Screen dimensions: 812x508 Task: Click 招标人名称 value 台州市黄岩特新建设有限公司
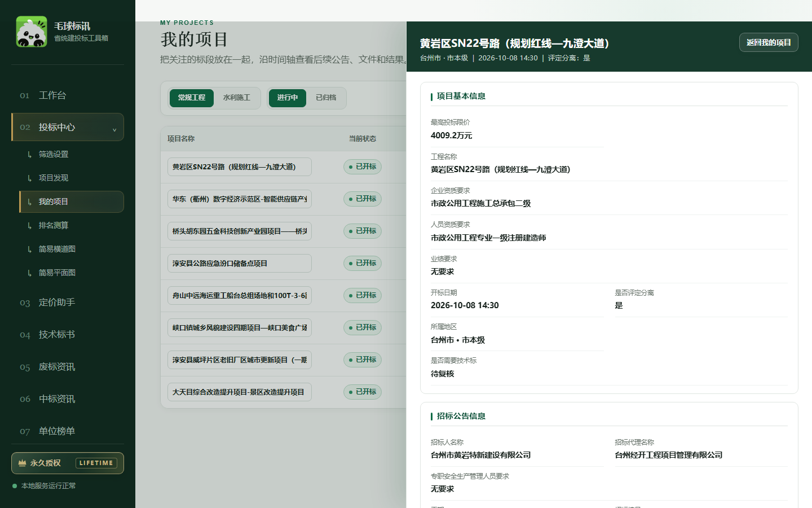click(481, 455)
